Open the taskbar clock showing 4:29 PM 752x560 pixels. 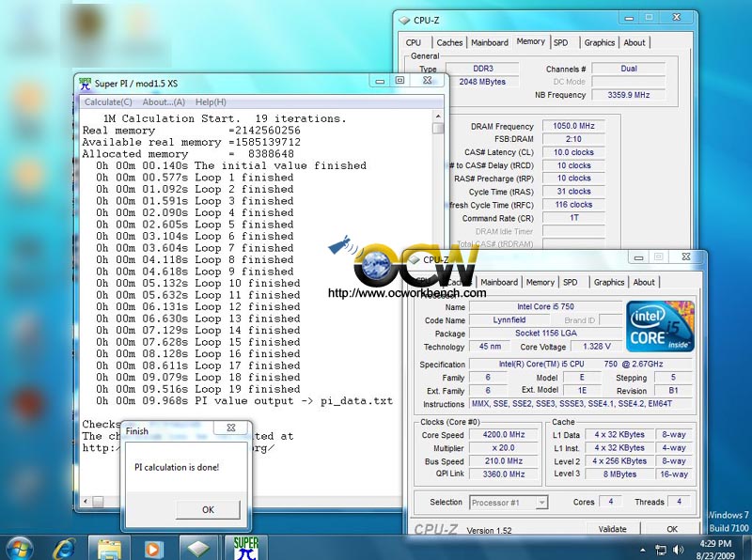(715, 550)
